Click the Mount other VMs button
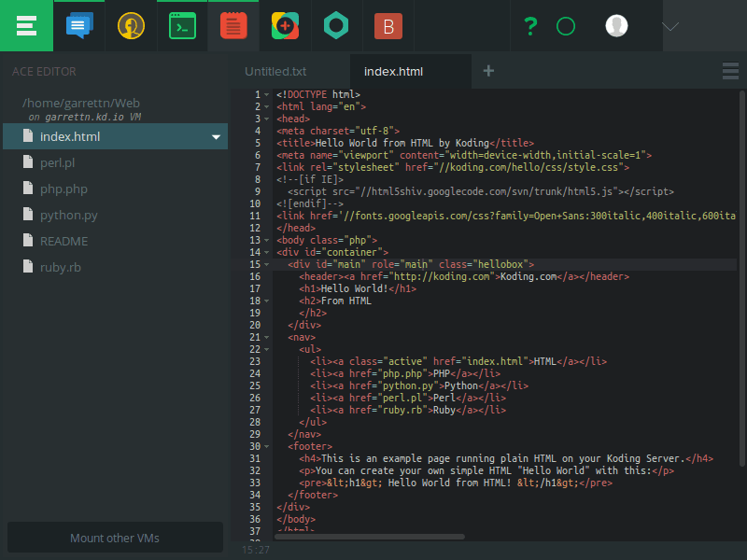The height and width of the screenshot is (560, 747). click(115, 538)
